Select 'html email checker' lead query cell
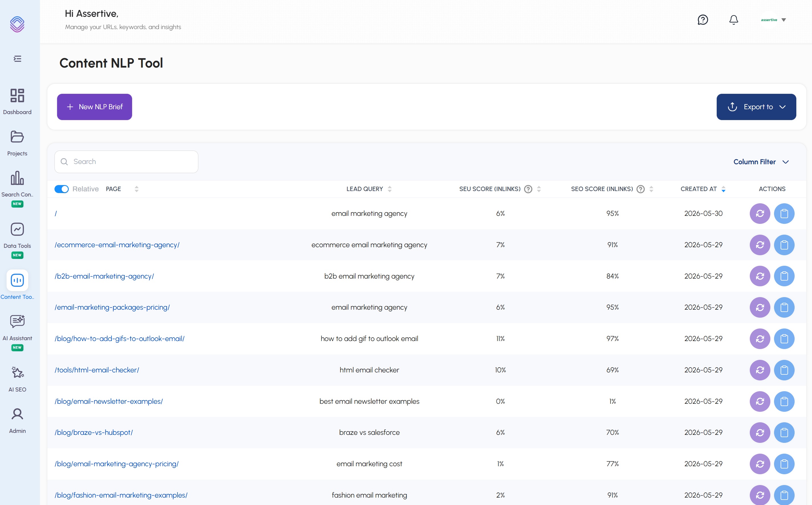The height and width of the screenshot is (505, 812). pyautogui.click(x=369, y=370)
